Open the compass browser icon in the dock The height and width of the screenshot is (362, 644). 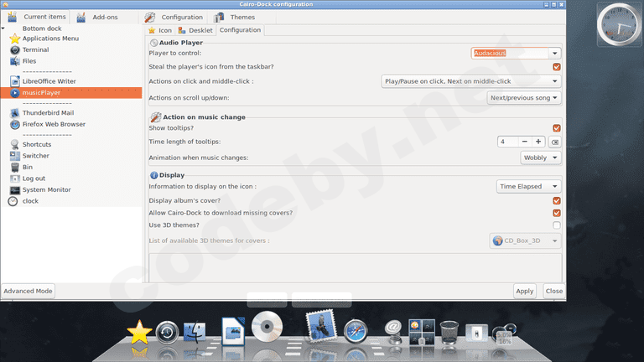[356, 331]
